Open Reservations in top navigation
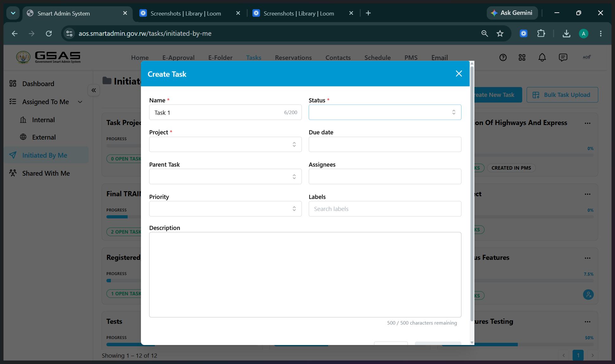615x364 pixels. [293, 58]
